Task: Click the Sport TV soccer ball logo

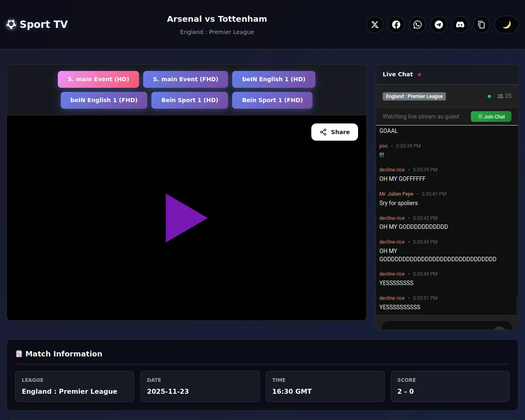Action: point(11,24)
